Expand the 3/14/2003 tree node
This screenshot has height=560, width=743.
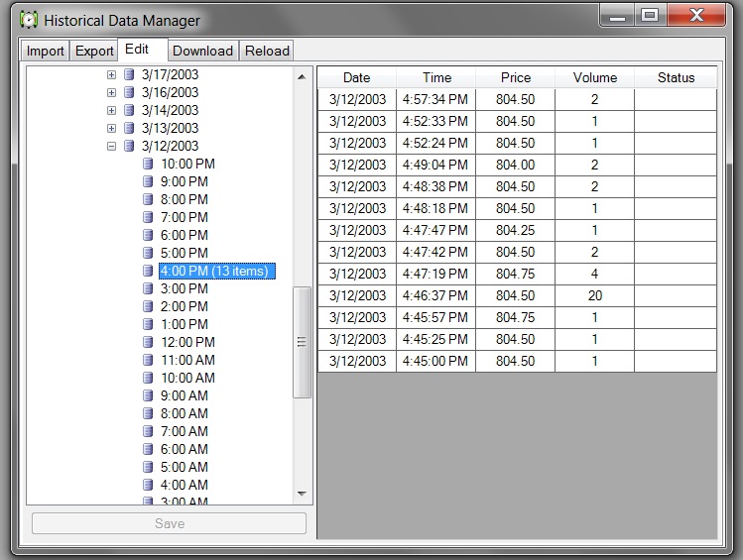point(111,110)
